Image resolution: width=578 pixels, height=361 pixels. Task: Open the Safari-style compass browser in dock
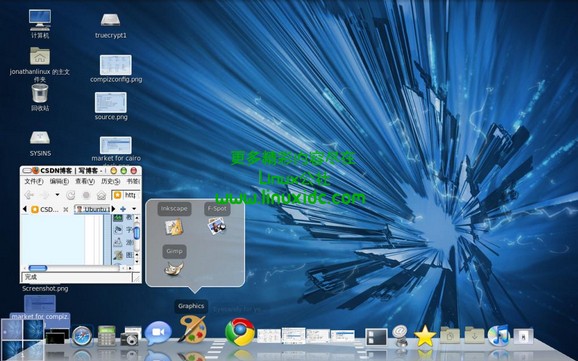[82, 336]
